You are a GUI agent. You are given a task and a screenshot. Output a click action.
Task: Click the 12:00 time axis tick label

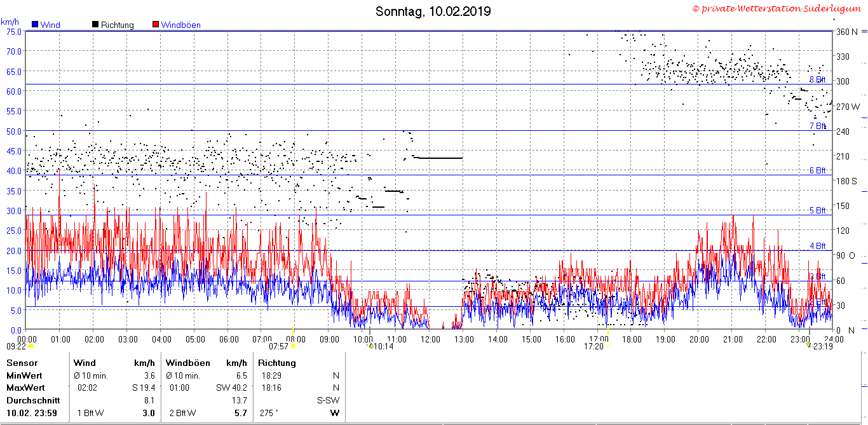click(x=430, y=339)
